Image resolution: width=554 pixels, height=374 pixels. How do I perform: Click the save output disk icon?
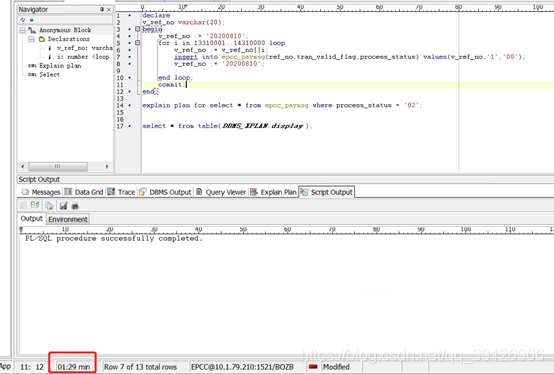pyautogui.click(x=64, y=206)
